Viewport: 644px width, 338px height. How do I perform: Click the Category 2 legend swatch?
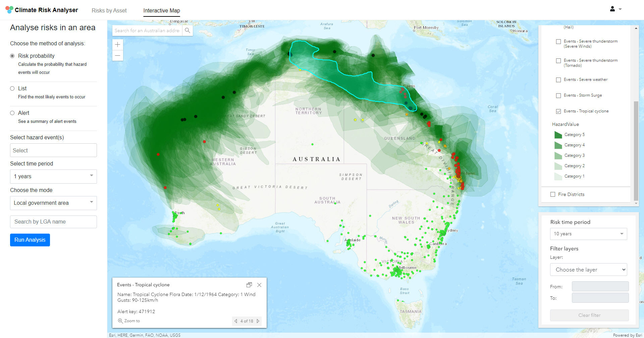558,166
